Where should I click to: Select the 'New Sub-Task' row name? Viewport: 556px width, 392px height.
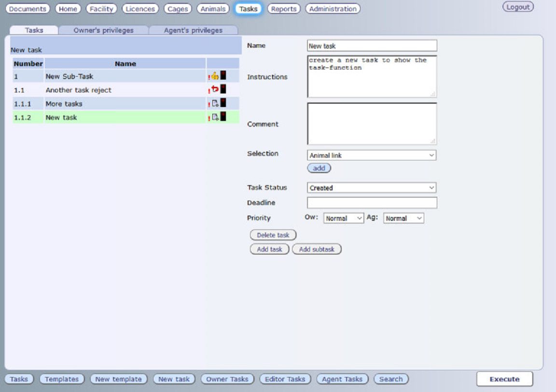point(69,76)
